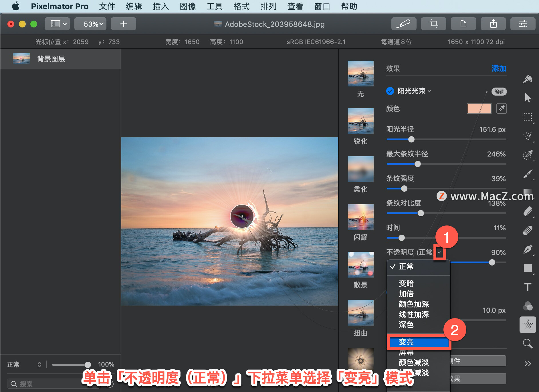Open the 帮助 menu
Viewport: 539px width, 392px height.
click(x=349, y=6)
